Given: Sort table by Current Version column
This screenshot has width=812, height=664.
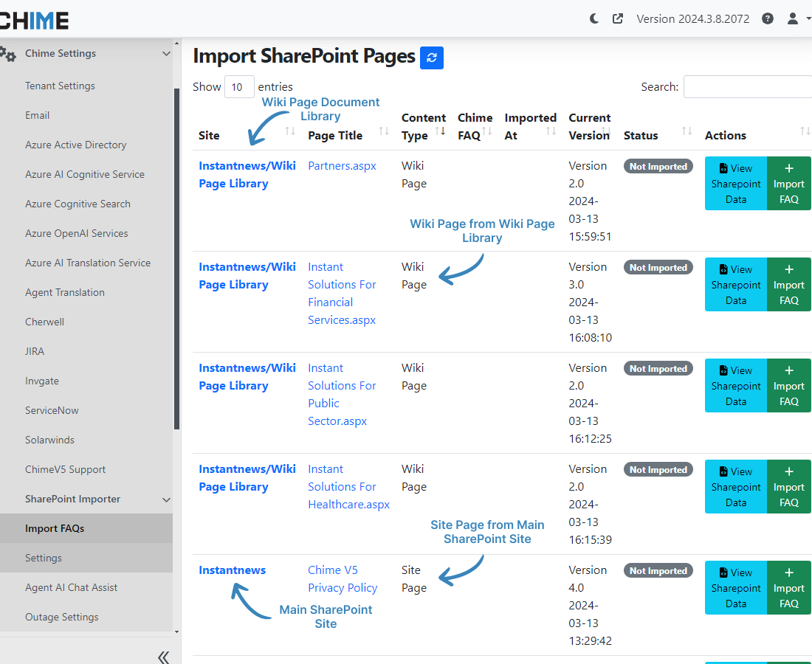Looking at the screenshot, I should coord(606,131).
